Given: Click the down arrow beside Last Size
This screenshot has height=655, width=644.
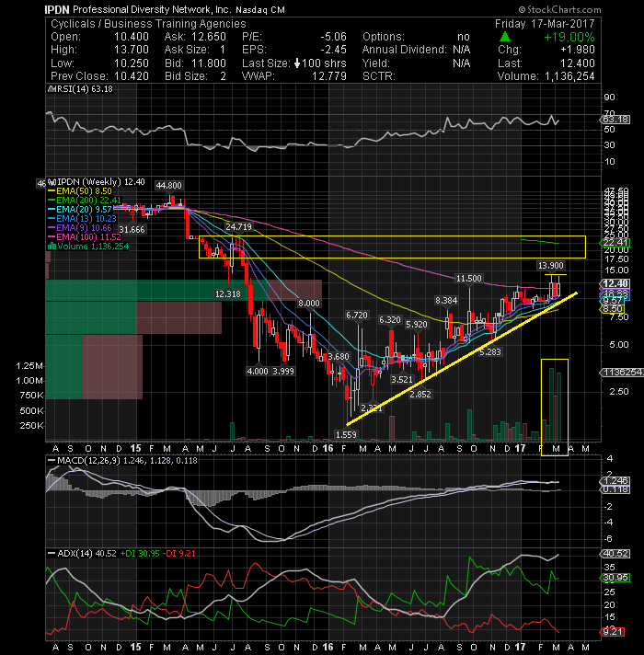Looking at the screenshot, I should pos(297,63).
